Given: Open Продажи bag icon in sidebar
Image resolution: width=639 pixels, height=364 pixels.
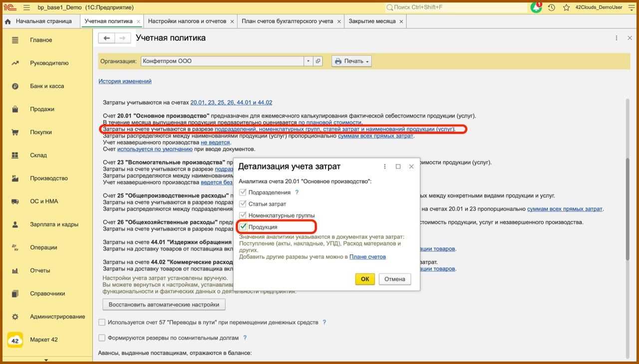Looking at the screenshot, I should 15,109.
